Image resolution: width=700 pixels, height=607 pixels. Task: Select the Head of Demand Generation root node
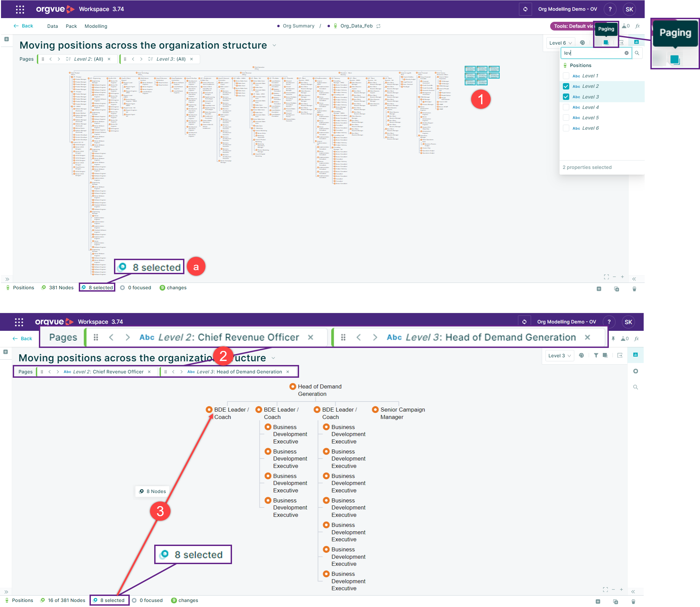[315, 390]
